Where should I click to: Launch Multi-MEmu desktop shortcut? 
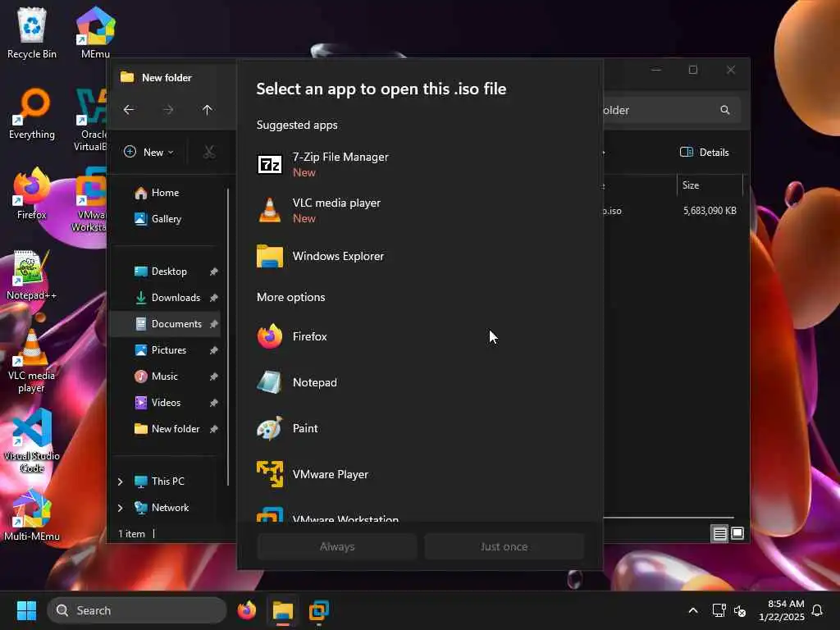[32, 516]
